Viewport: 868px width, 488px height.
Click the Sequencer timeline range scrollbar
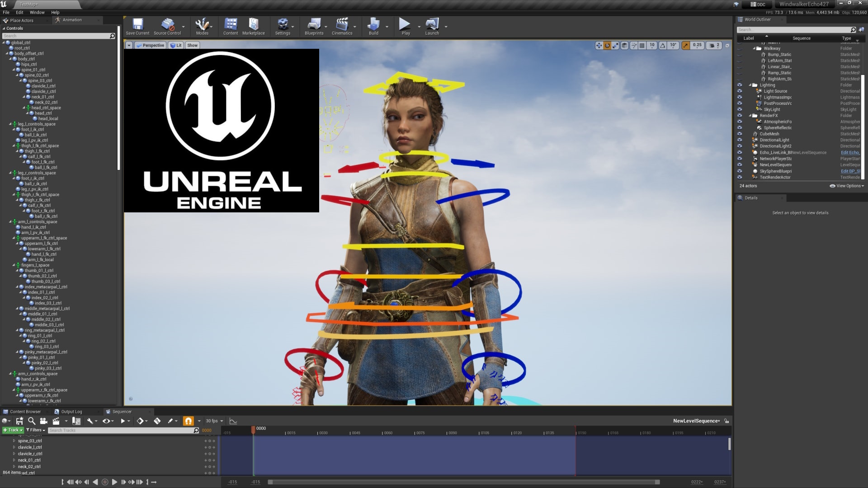463,482
